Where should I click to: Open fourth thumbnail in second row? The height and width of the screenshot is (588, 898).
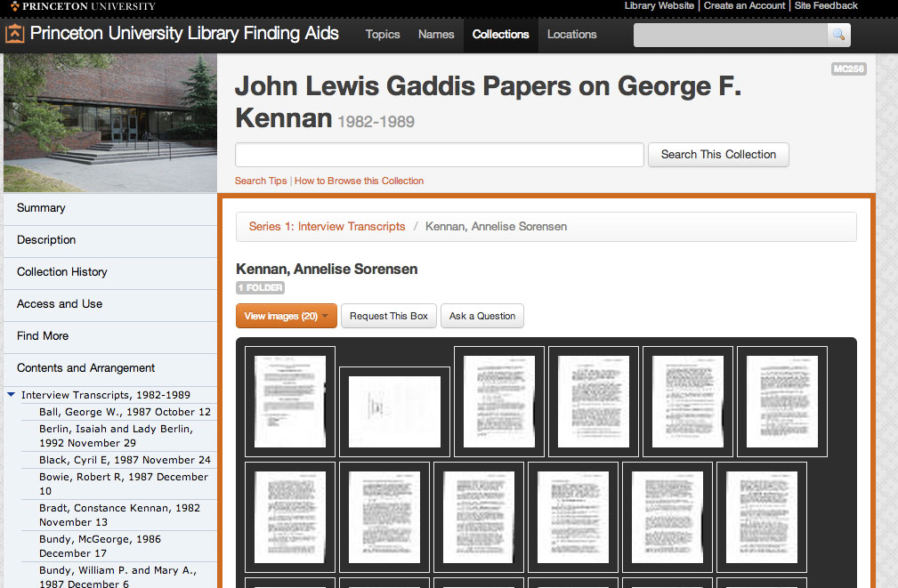point(573,517)
